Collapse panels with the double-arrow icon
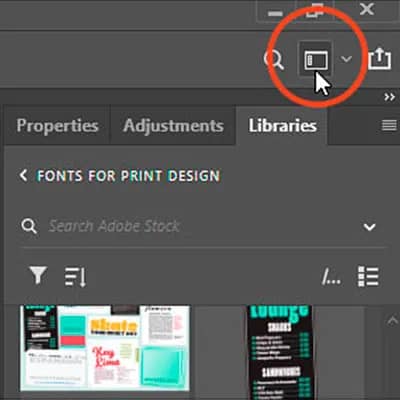Viewport: 400px width, 400px height. coord(389,97)
